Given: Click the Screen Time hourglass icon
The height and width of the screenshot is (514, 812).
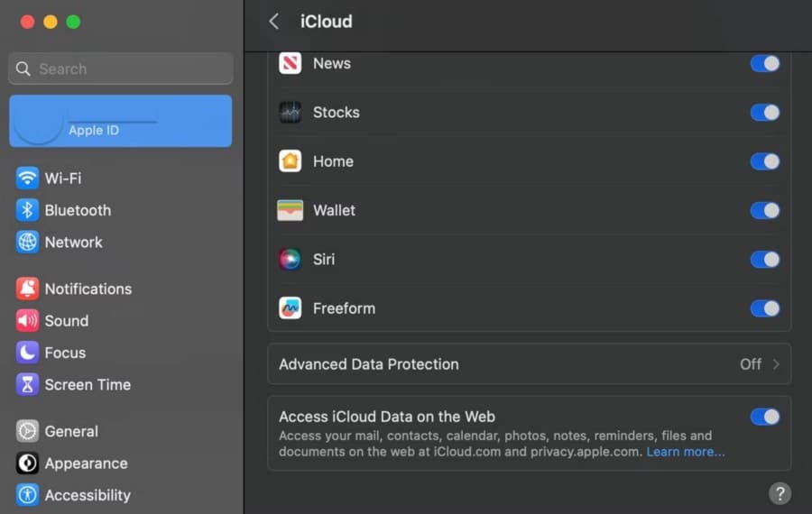Looking at the screenshot, I should pos(27,384).
